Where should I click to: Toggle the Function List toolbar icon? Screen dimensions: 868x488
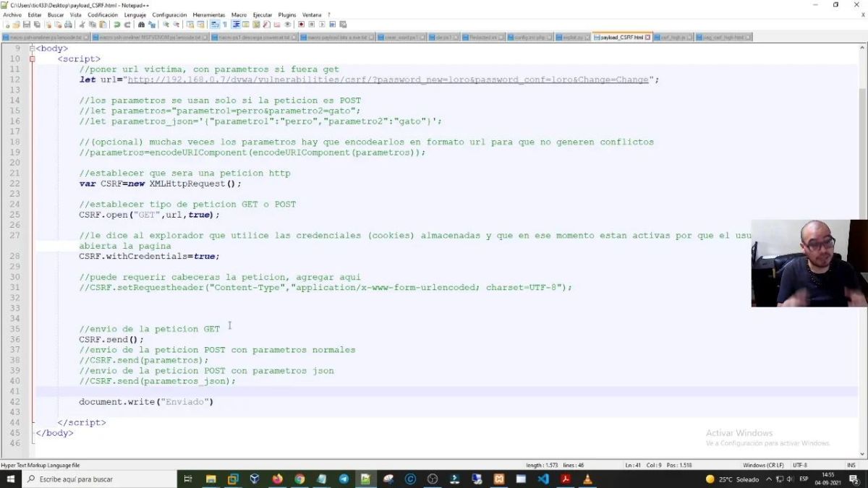(266, 25)
